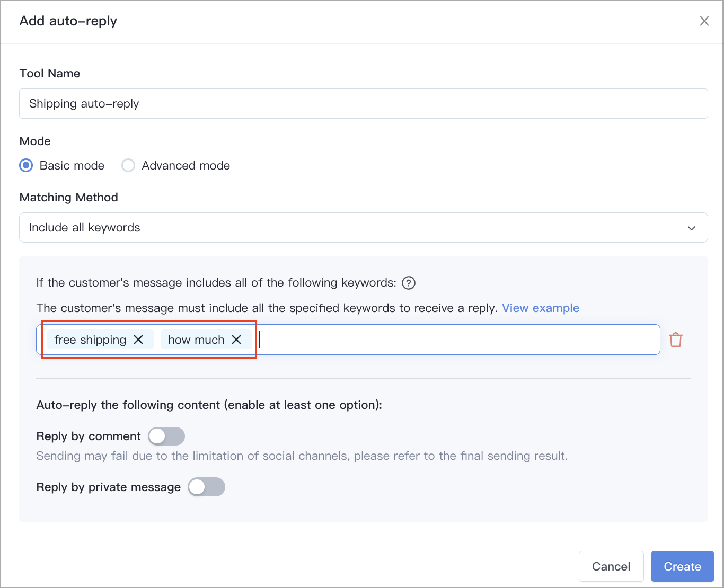Click the 'Advanced mode' label text
Viewport: 724px width, 588px height.
186,165
